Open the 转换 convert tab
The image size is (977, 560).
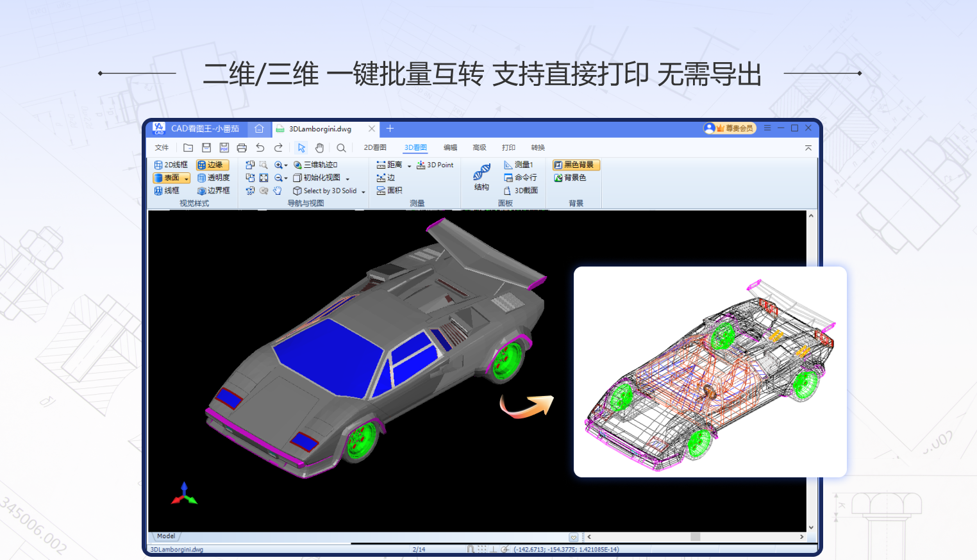point(537,148)
